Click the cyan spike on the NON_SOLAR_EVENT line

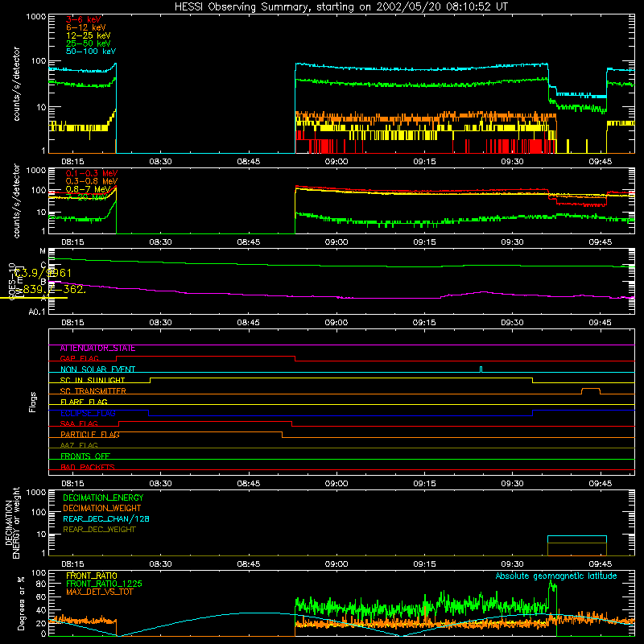(x=481, y=369)
